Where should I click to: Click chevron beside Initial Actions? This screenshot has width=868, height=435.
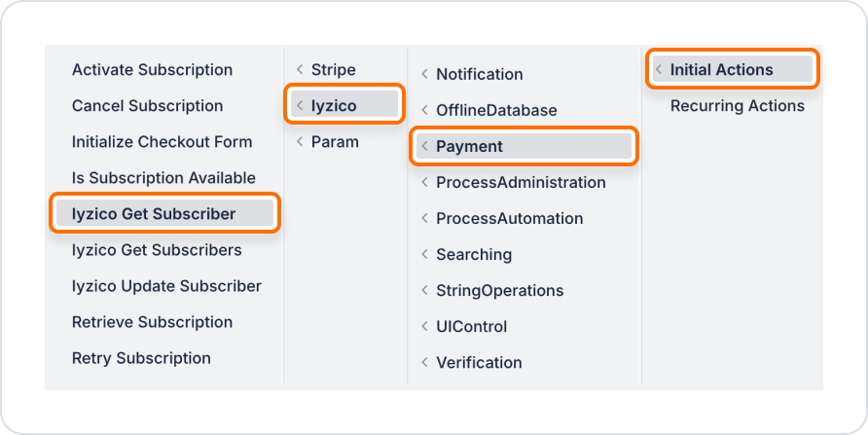pyautogui.click(x=659, y=70)
